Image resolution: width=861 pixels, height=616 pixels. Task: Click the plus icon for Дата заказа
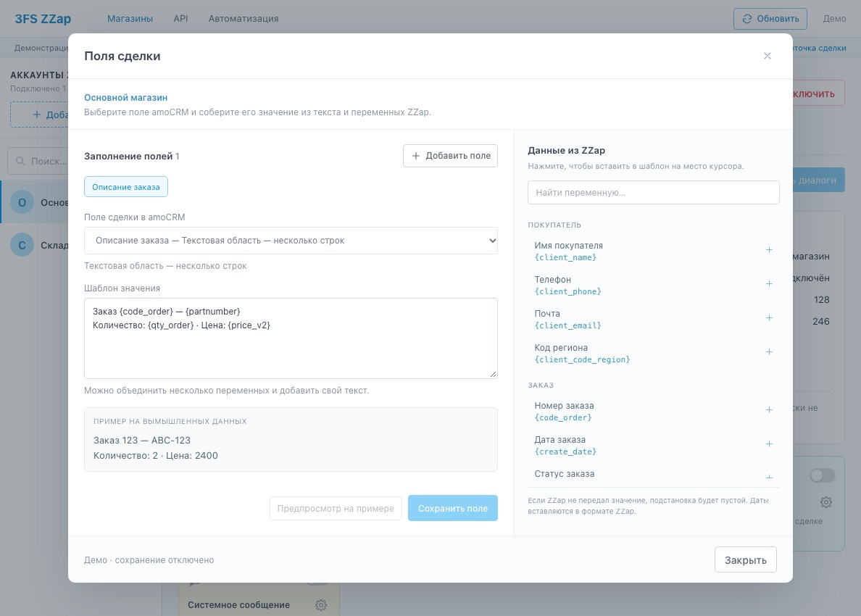point(769,444)
